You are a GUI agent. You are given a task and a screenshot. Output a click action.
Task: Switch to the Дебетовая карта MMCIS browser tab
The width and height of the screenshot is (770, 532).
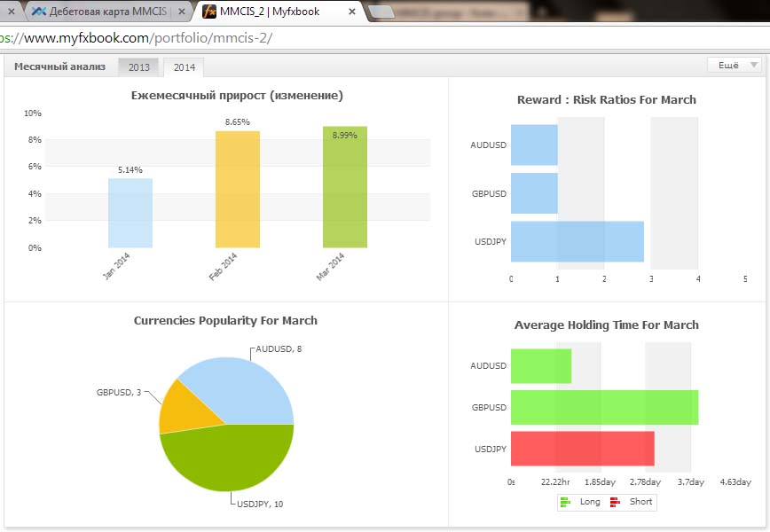pos(106,12)
